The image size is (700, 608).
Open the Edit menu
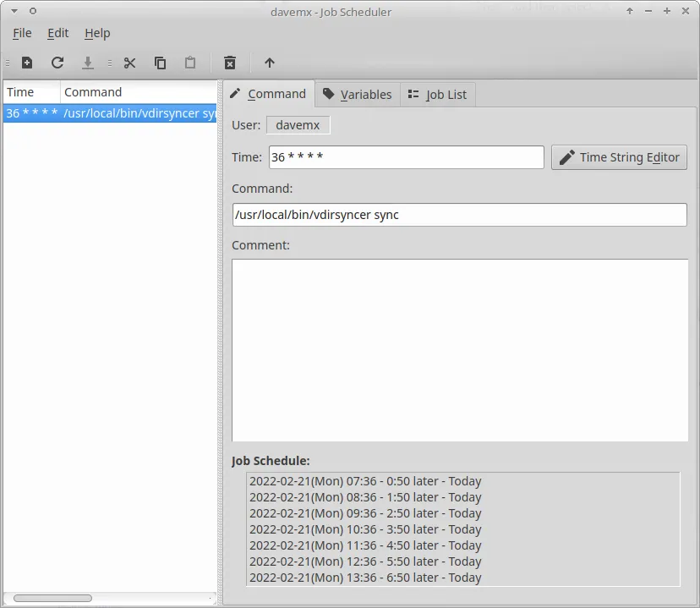(x=58, y=33)
